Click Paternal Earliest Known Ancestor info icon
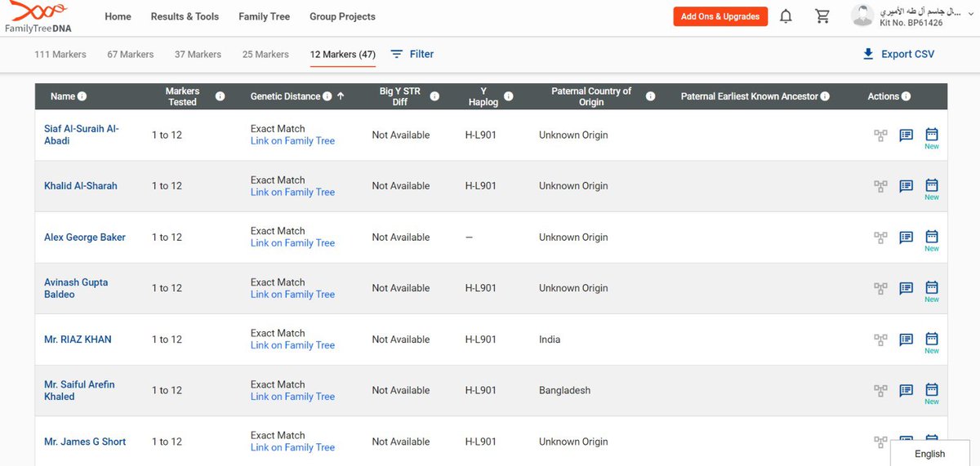980x466 pixels. tap(825, 96)
